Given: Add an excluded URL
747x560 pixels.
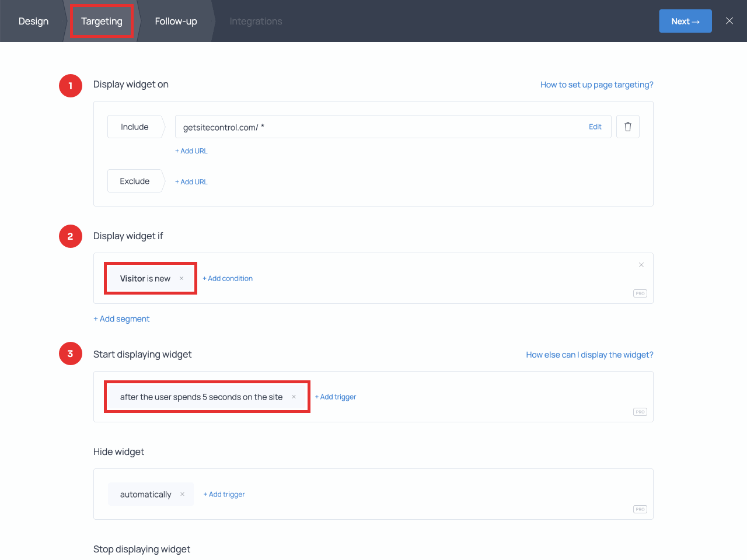Looking at the screenshot, I should pyautogui.click(x=191, y=181).
